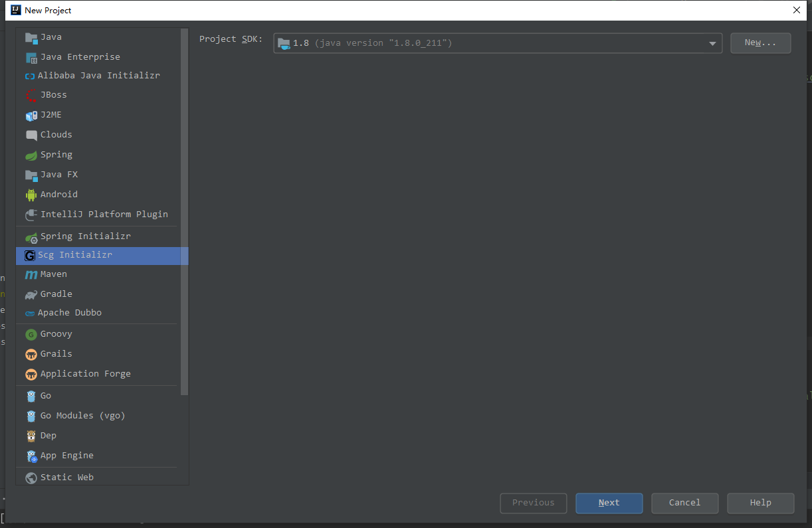Click the Static Web globe icon
This screenshot has width=812, height=528.
pyautogui.click(x=31, y=478)
